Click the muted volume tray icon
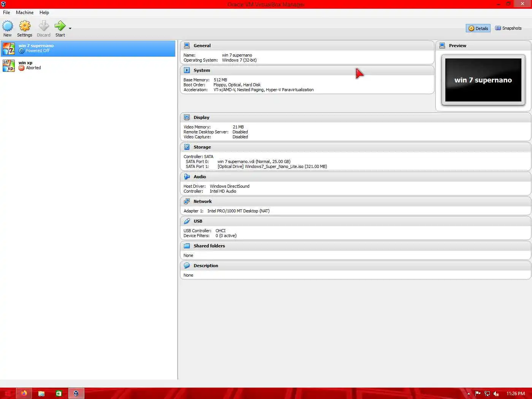Screen dimensions: 532x399 click(496, 394)
